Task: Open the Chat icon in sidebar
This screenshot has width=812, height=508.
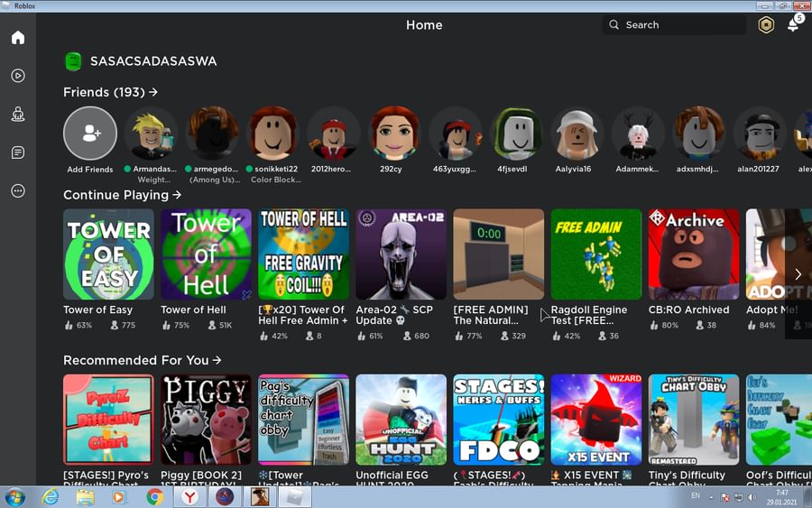Action: pyautogui.click(x=18, y=152)
